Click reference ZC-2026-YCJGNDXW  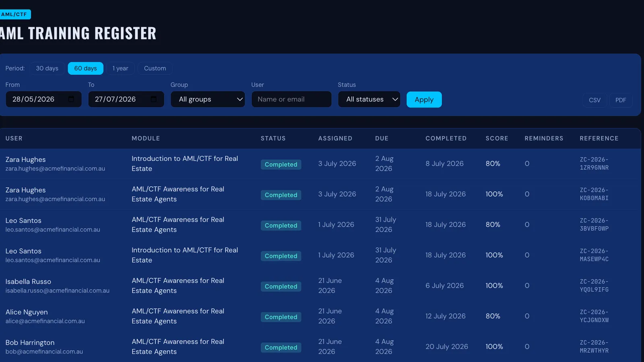pyautogui.click(x=594, y=316)
